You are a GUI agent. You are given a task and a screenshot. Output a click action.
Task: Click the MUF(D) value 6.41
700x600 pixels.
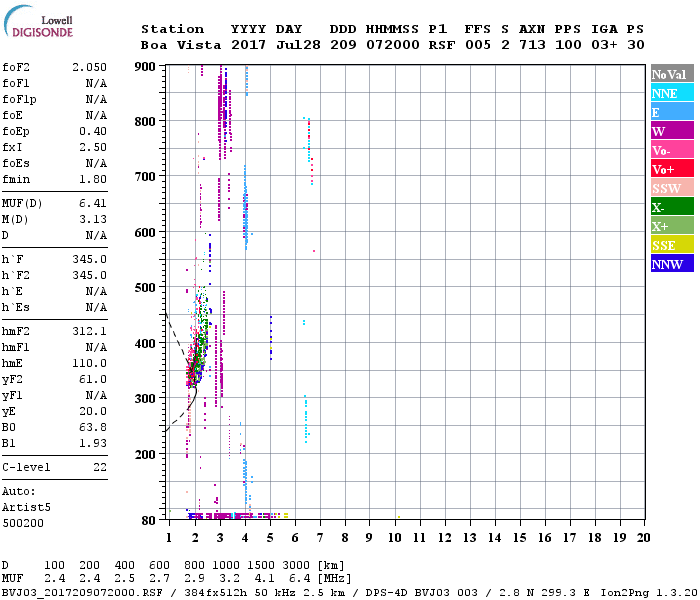(92, 204)
